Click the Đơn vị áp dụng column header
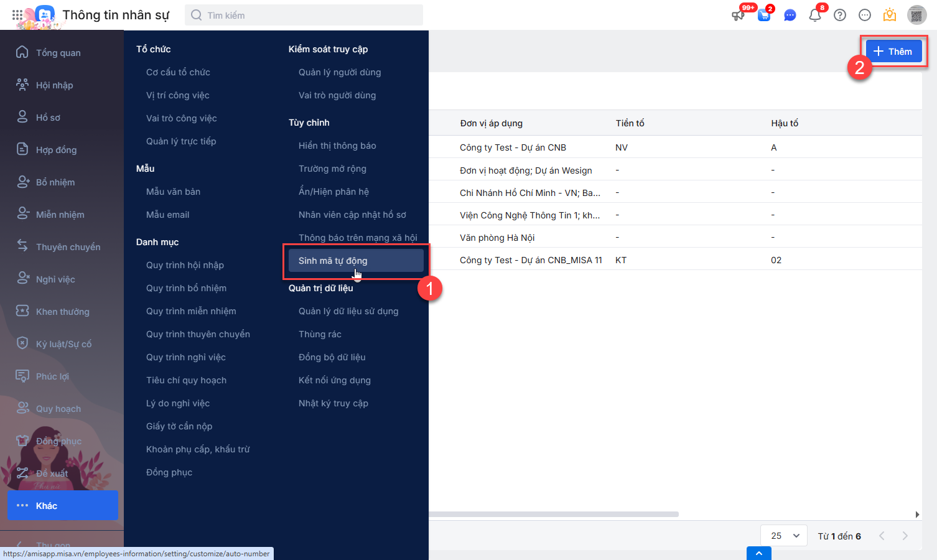The width and height of the screenshot is (937, 560). point(492,123)
